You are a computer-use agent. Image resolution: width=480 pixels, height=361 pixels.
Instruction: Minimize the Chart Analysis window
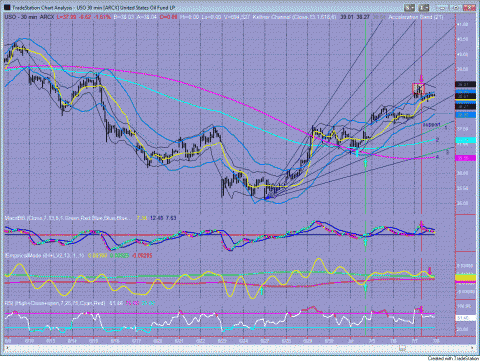pos(443,7)
